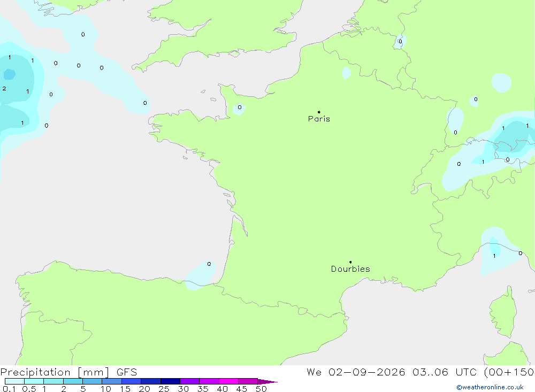535x392 pixels.
Task: Click the 03..06 UTC time text
Action: [x=444, y=372]
